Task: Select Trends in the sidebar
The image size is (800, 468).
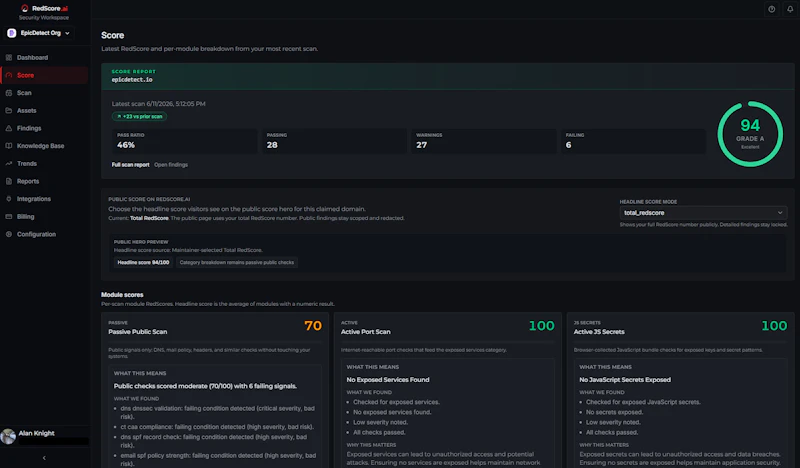Action: pos(44,163)
